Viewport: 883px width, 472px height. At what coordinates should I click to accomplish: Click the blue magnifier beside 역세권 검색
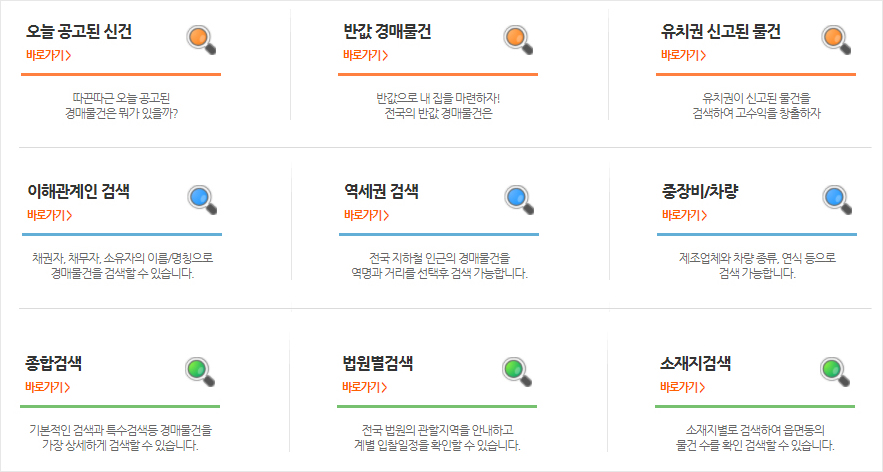click(519, 199)
